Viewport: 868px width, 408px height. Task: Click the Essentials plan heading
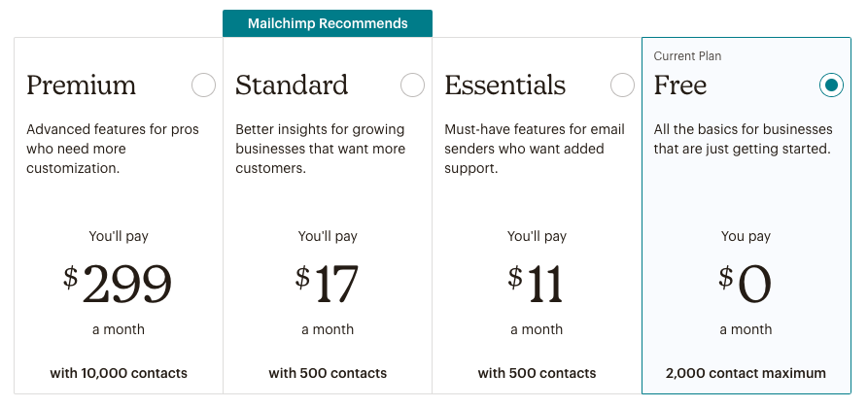pos(504,85)
